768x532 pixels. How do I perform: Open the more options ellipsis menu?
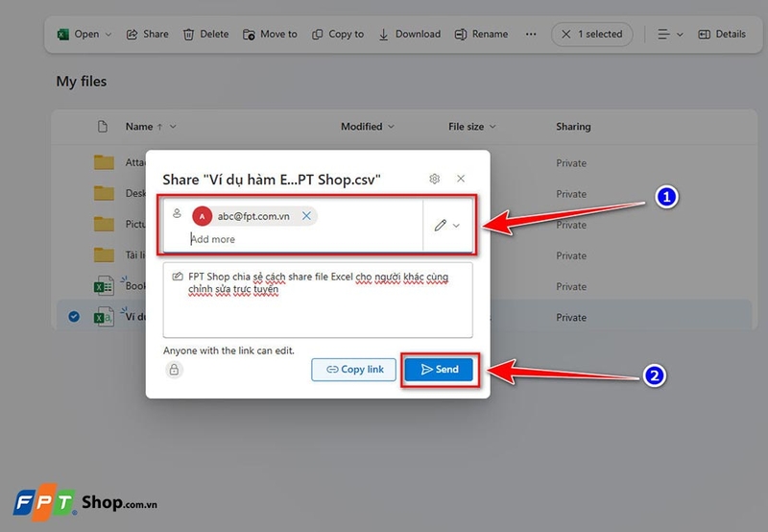[531, 35]
